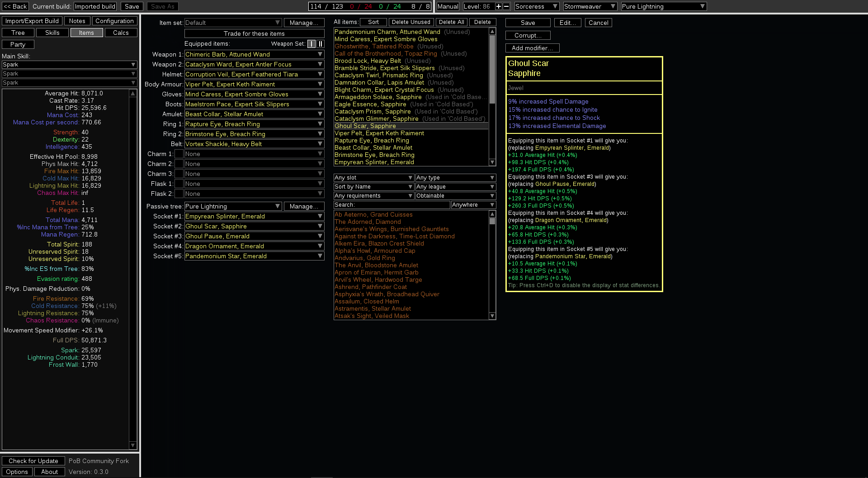868x478 pixels.
Task: Click Check for Update
Action: coord(33,460)
